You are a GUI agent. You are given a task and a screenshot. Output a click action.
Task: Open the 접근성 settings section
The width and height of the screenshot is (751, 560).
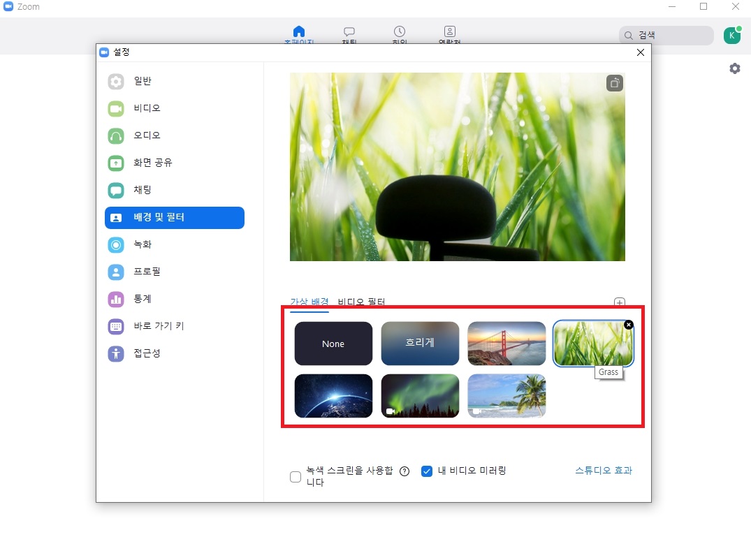[175, 354]
